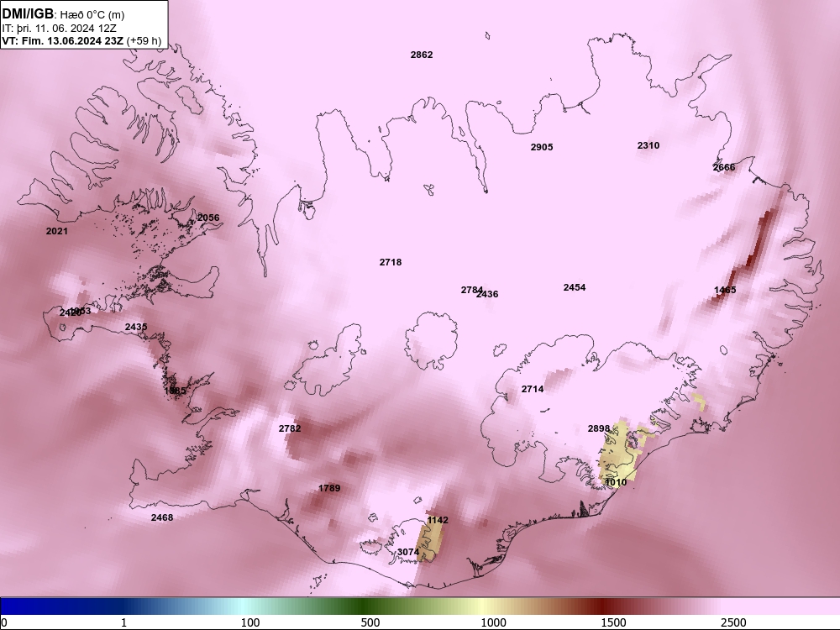Click the 2714 value on the glacier
This screenshot has width=840, height=630.
coord(533,389)
